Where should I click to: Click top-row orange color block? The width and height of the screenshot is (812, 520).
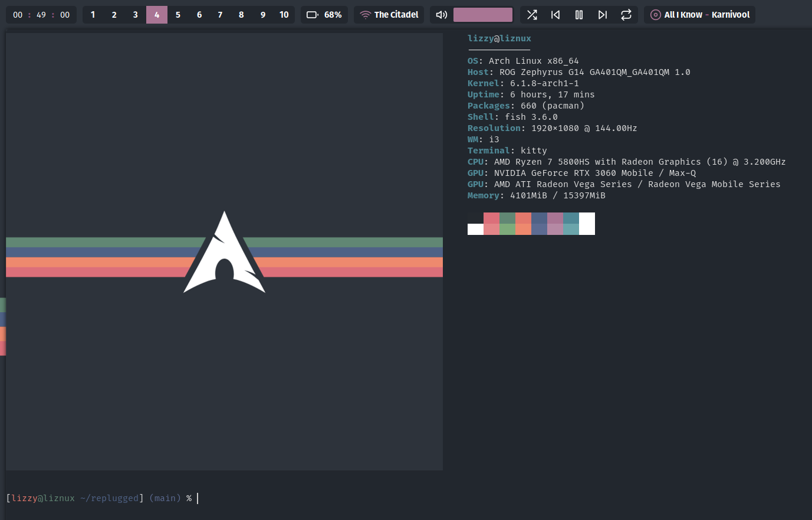coord(523,218)
